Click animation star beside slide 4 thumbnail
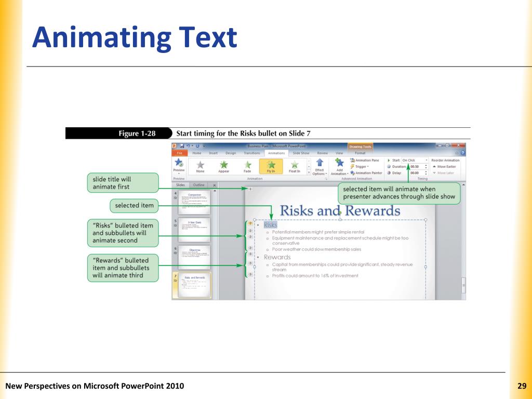532x399 pixels. 176,197
